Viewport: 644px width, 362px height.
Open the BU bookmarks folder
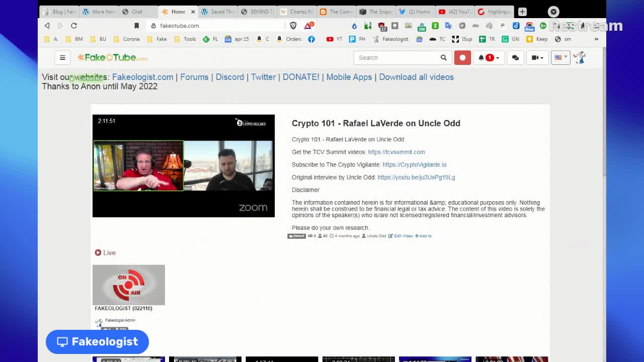click(x=98, y=39)
